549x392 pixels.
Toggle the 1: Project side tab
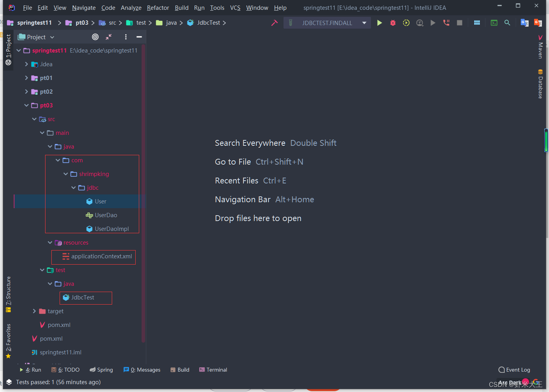point(8,49)
